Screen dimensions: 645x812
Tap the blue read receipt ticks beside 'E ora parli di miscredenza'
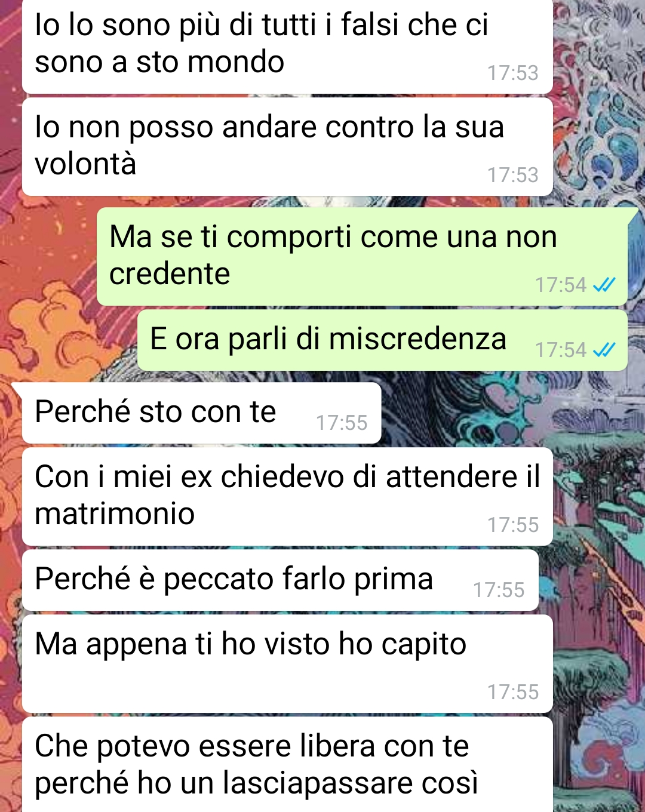(x=604, y=350)
